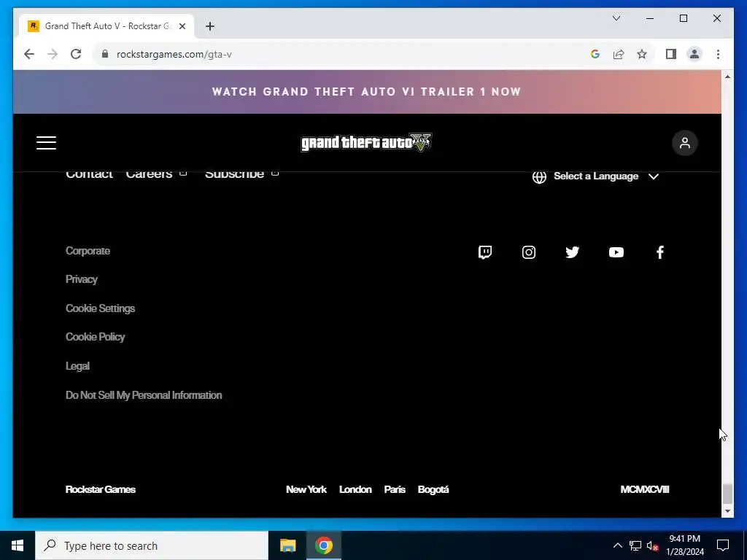Screen dimensions: 747x560
Task: Open Rockstar's Facebook icon
Action: point(659,252)
